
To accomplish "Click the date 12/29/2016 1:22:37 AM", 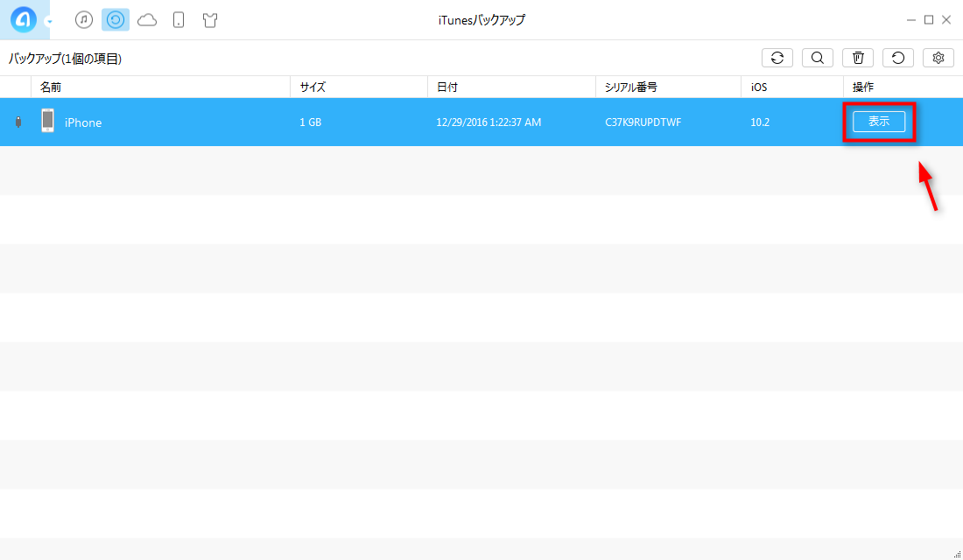I will [x=489, y=122].
